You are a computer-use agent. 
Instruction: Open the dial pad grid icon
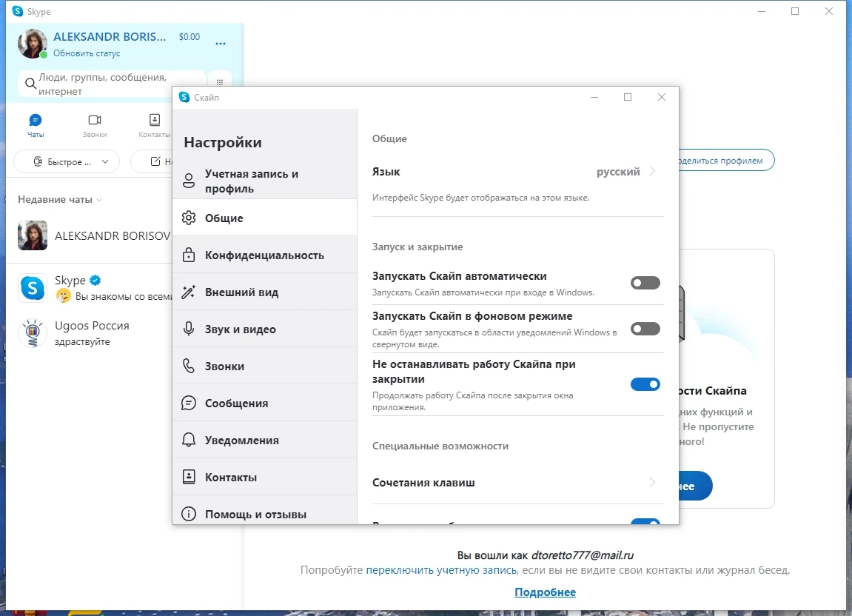(x=220, y=83)
